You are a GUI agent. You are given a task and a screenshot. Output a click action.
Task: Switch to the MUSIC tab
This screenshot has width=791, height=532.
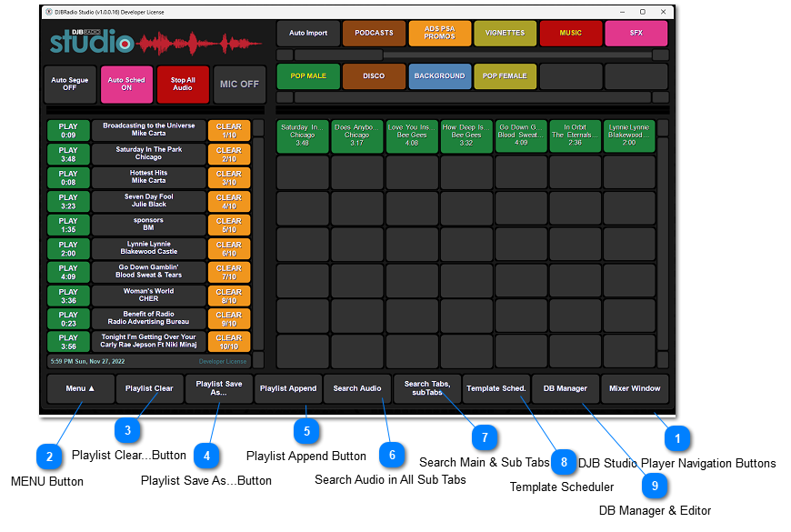(x=571, y=34)
